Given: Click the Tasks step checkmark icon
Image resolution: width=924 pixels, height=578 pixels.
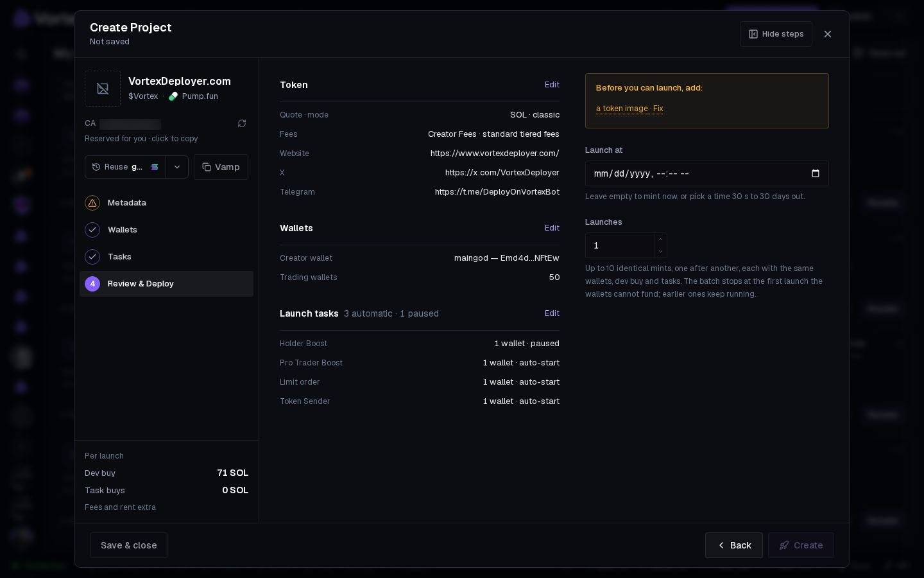Looking at the screenshot, I should 92,257.
